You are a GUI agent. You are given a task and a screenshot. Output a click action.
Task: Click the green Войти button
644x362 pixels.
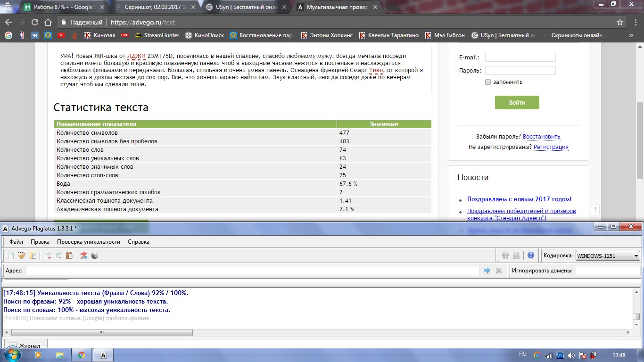click(517, 102)
